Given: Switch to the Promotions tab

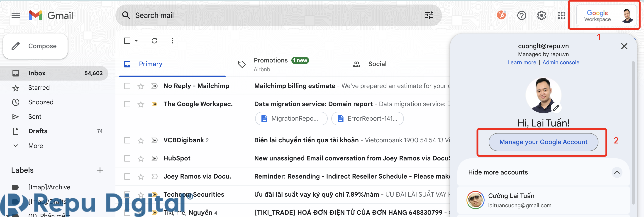Looking at the screenshot, I should pyautogui.click(x=281, y=64).
